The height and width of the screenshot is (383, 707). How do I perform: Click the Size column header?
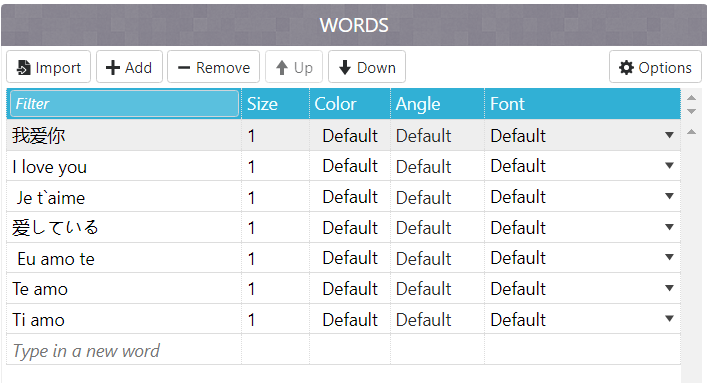(x=275, y=104)
